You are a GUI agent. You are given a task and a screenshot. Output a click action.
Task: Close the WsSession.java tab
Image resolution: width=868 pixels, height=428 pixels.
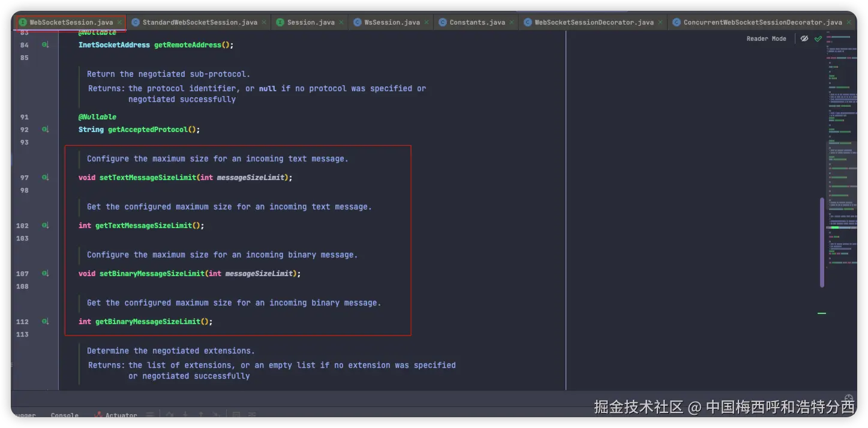tap(427, 22)
